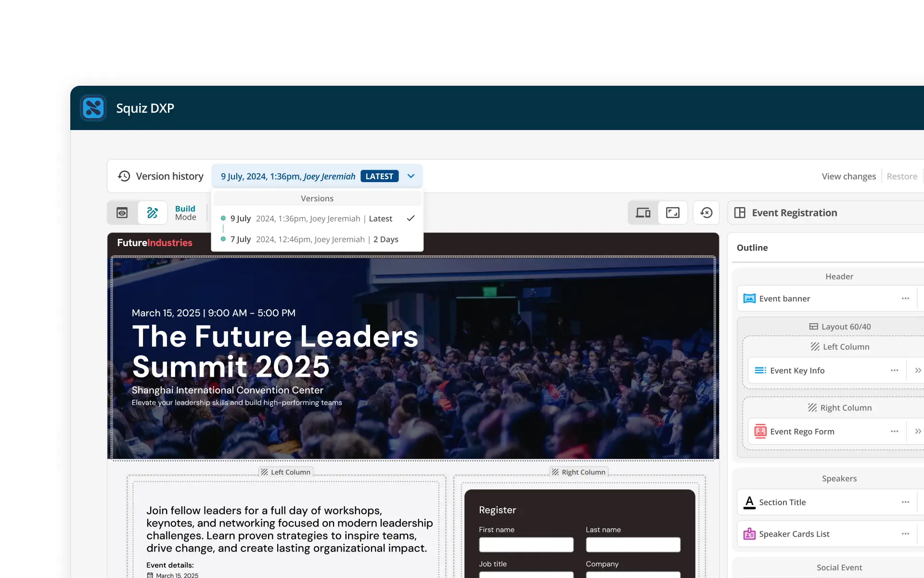Click the Restore button
The width and height of the screenshot is (924, 578).
(x=901, y=176)
